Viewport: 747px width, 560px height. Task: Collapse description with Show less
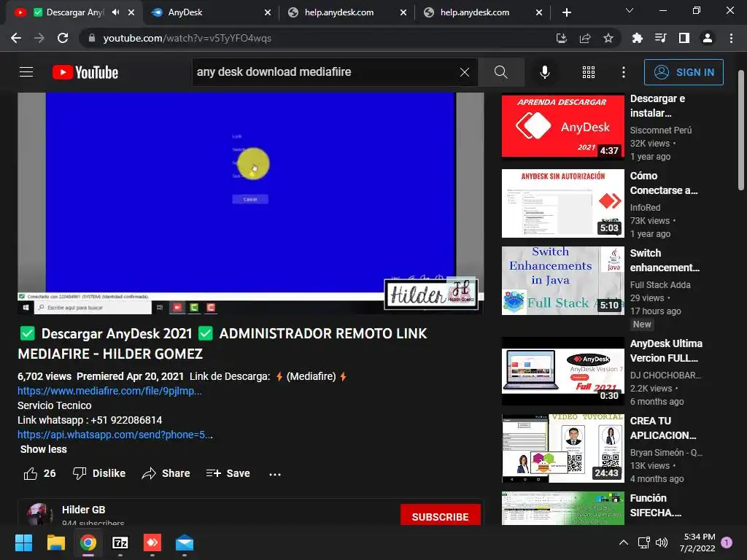click(x=43, y=449)
